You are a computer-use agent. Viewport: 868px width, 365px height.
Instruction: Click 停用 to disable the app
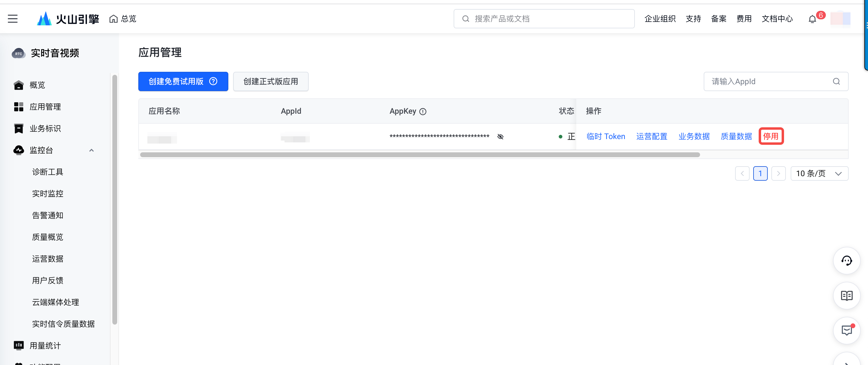[x=771, y=137]
